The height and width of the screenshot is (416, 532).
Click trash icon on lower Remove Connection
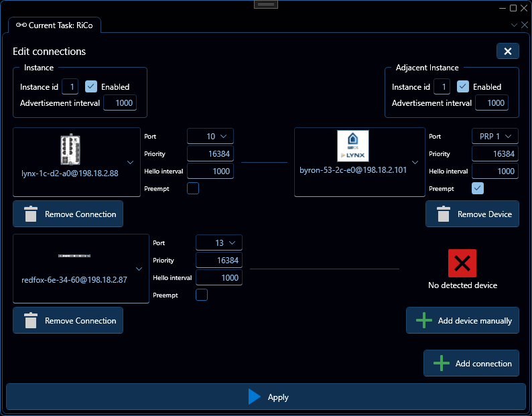pyautogui.click(x=31, y=321)
